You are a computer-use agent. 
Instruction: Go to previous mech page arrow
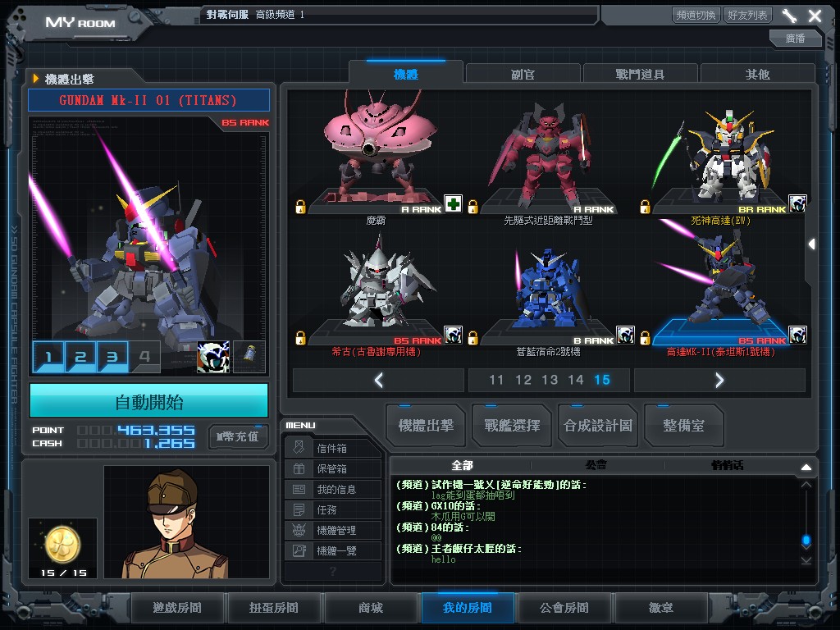(x=379, y=381)
